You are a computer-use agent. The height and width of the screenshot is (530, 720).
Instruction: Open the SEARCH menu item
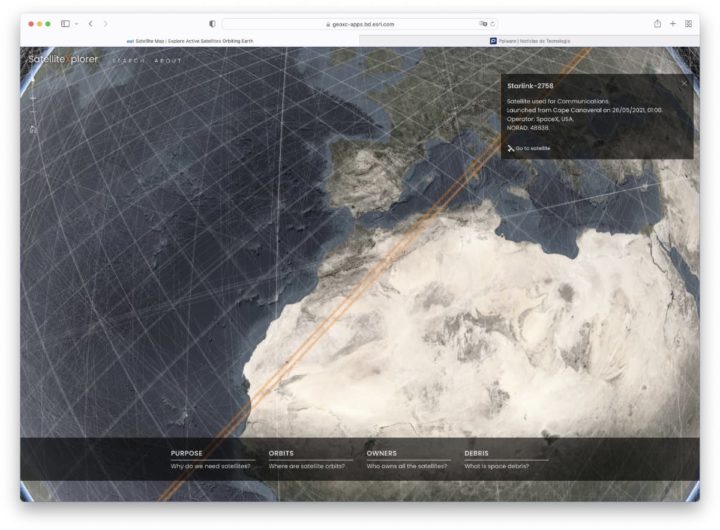tap(128, 61)
